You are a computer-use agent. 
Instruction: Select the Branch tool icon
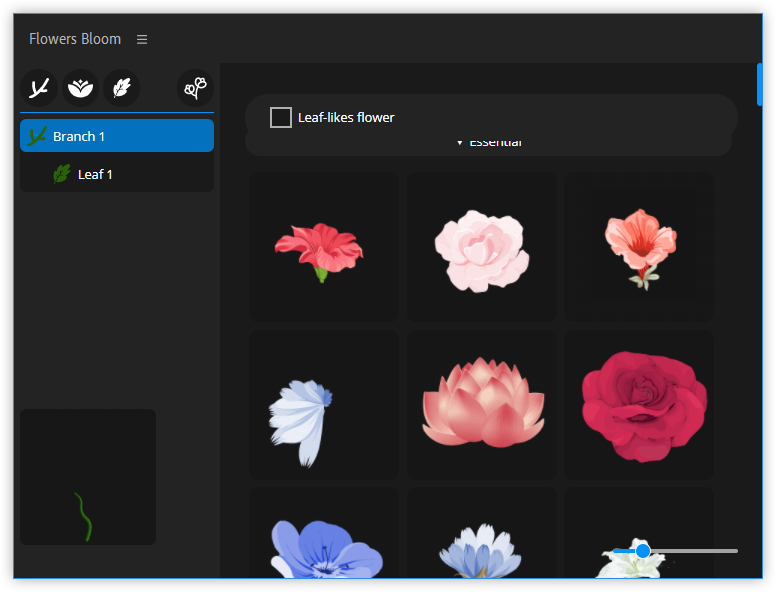39,88
